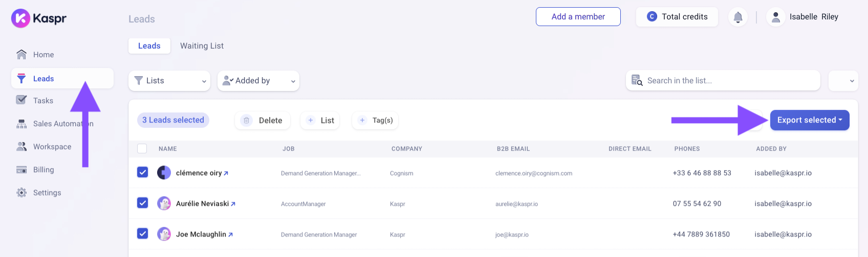The height and width of the screenshot is (257, 868).
Task: Click the Cognism company cell
Action: [x=401, y=173]
